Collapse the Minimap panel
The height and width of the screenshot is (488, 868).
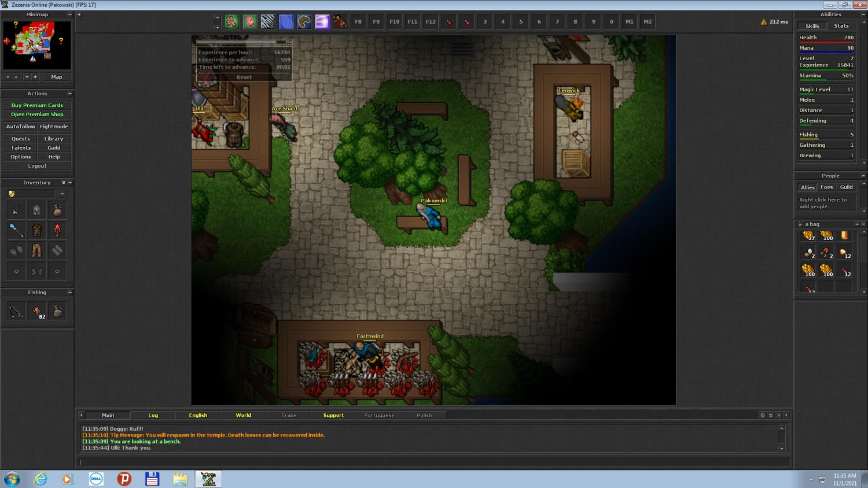70,14
